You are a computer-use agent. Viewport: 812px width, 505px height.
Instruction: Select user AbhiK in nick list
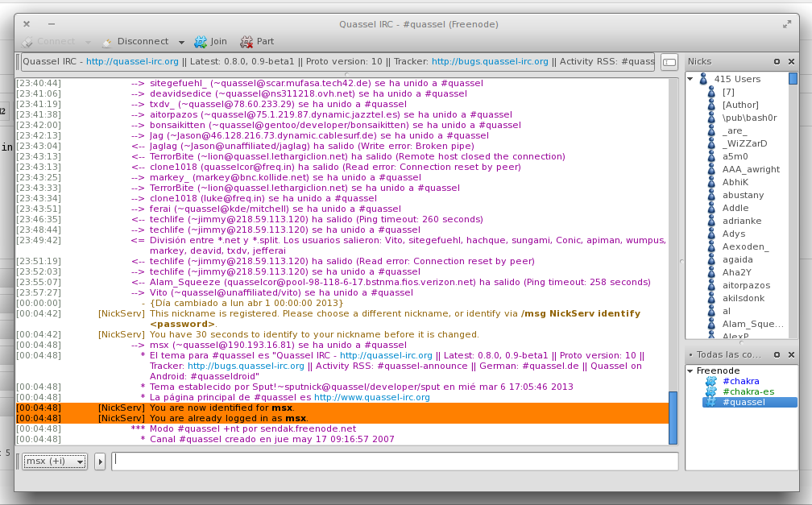(735, 182)
